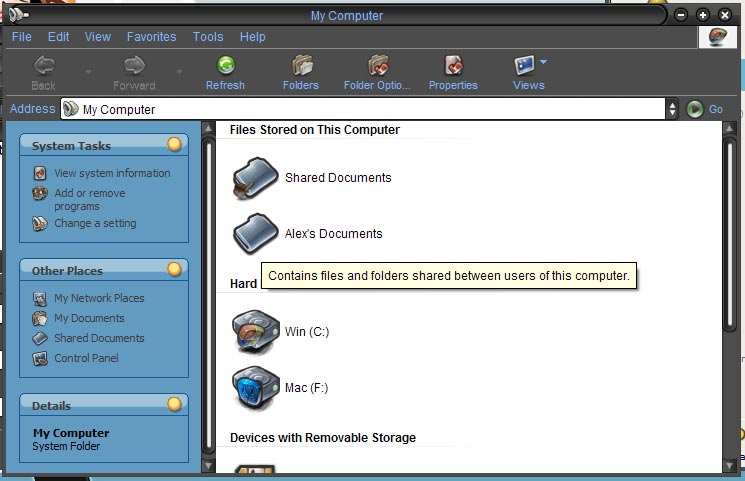Open the Forward history dropdown arrow
The width and height of the screenshot is (745, 481).
(x=179, y=72)
